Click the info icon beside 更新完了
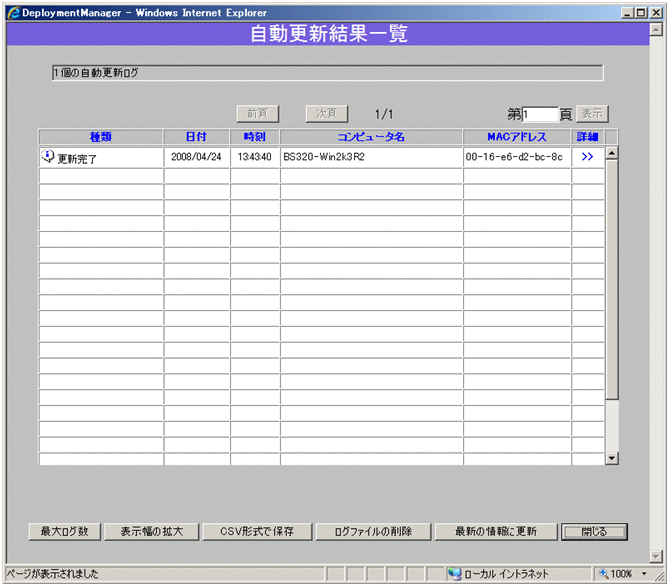This screenshot has height=587, width=671. tap(48, 156)
